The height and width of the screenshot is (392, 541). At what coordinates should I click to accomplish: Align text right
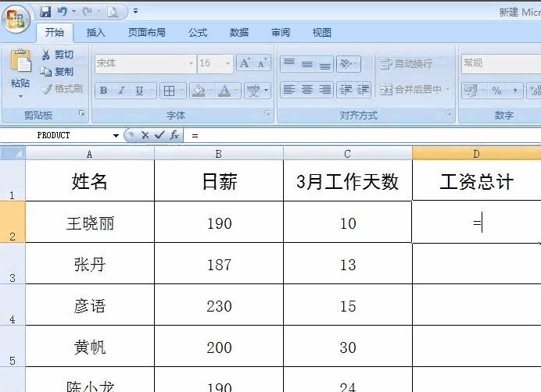[x=324, y=90]
